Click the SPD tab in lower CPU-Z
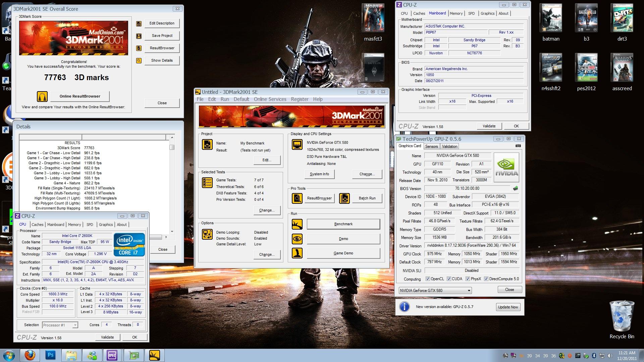Screen dimensions: 644x362 coord(90,225)
